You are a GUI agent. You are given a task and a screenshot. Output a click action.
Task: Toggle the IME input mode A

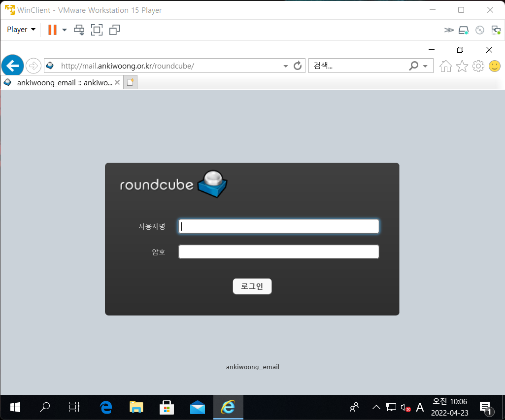click(420, 407)
